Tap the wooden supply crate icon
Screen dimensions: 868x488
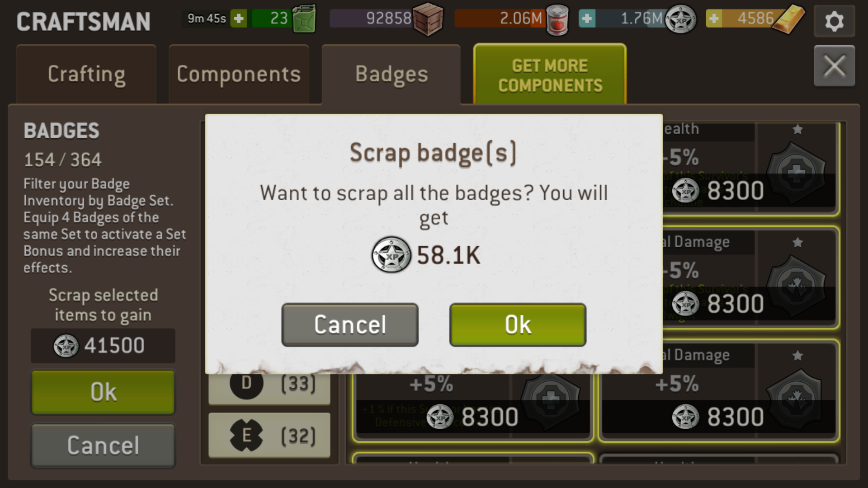tap(428, 19)
